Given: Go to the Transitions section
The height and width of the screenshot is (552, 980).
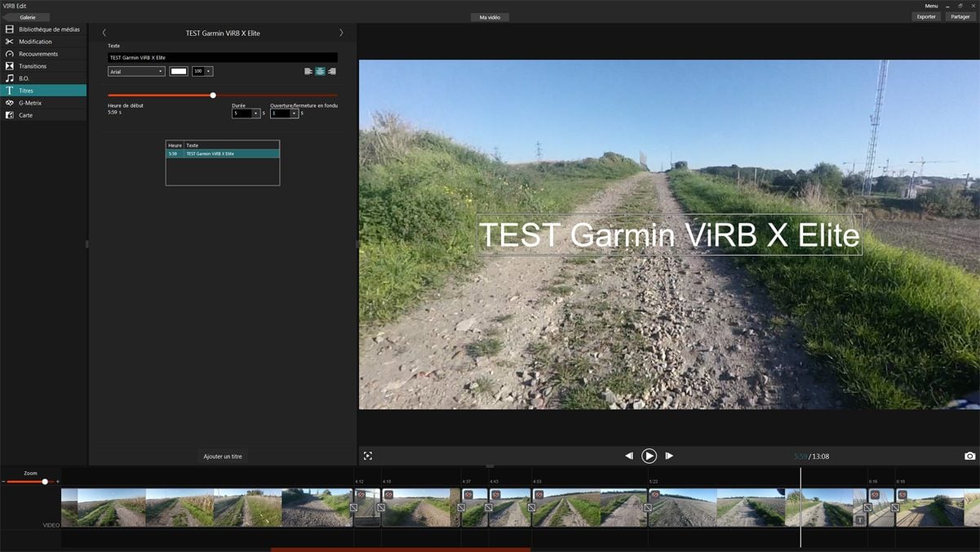Looking at the screenshot, I should click(x=43, y=66).
